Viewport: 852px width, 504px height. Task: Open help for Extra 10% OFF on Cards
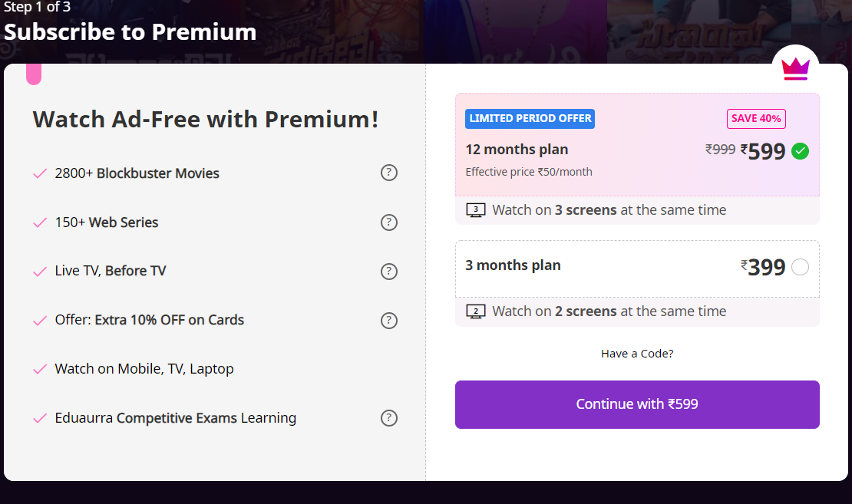(389, 321)
